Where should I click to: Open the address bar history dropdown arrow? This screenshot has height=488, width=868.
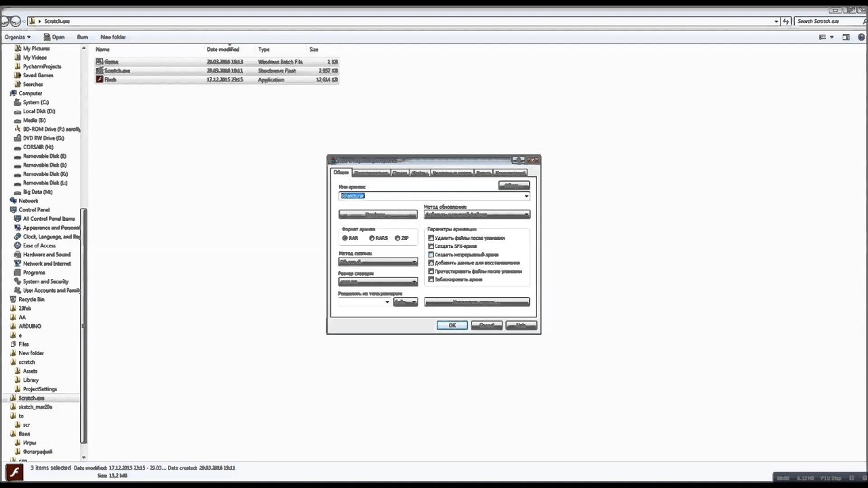point(776,21)
